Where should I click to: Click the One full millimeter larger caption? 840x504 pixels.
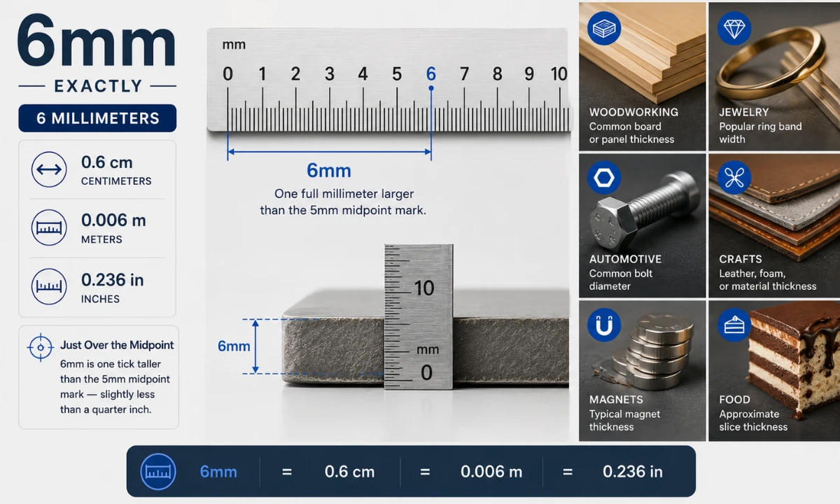[x=343, y=202]
